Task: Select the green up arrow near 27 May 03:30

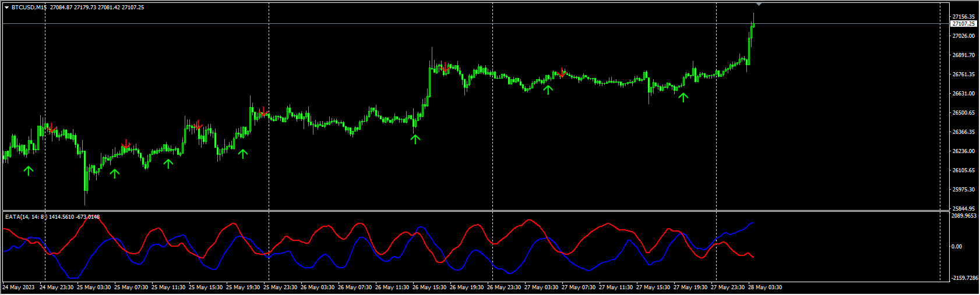Action: point(548,89)
